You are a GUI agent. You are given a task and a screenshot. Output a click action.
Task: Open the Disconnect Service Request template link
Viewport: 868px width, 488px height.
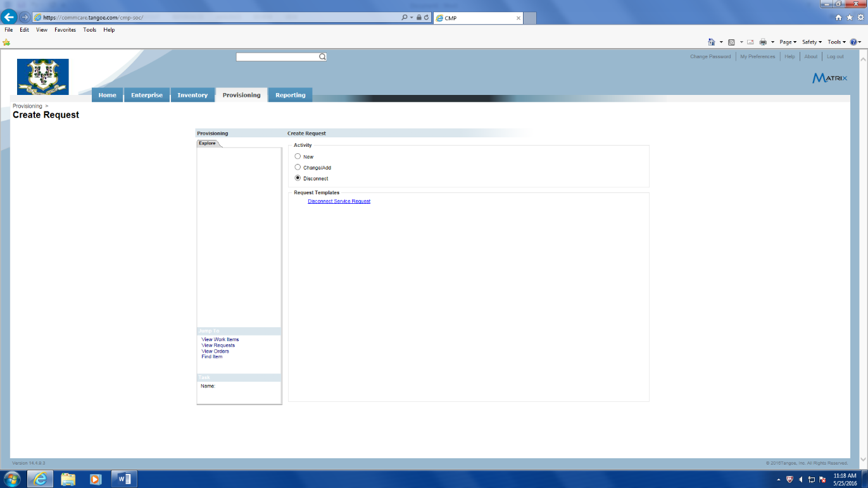pyautogui.click(x=339, y=201)
